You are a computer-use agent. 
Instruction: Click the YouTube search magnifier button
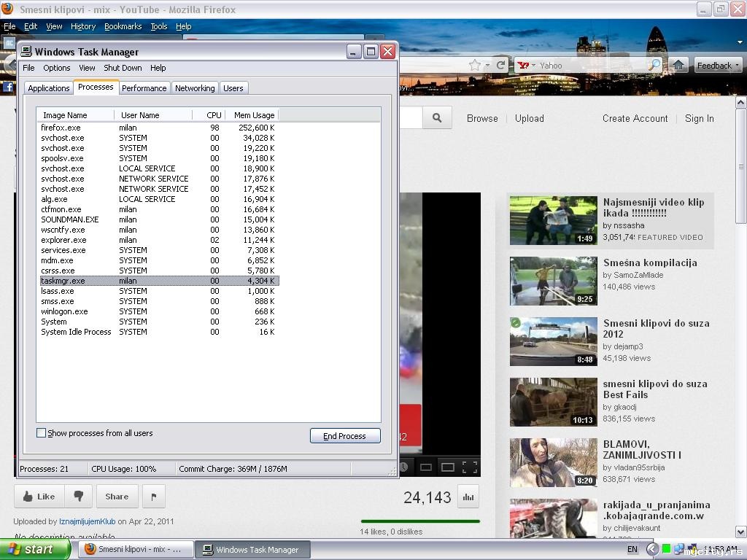click(x=437, y=118)
